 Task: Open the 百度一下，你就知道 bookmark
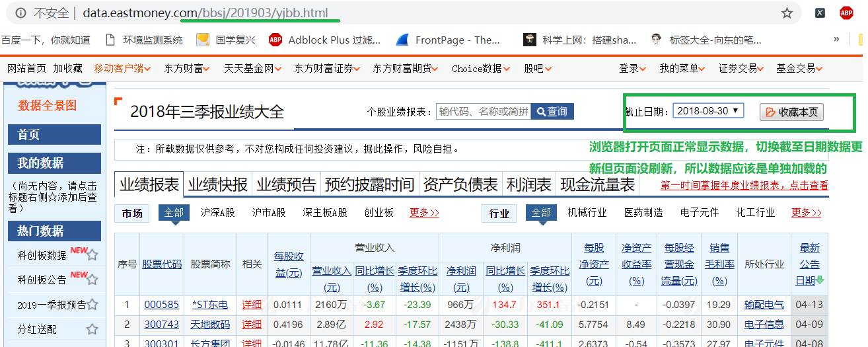pos(46,40)
